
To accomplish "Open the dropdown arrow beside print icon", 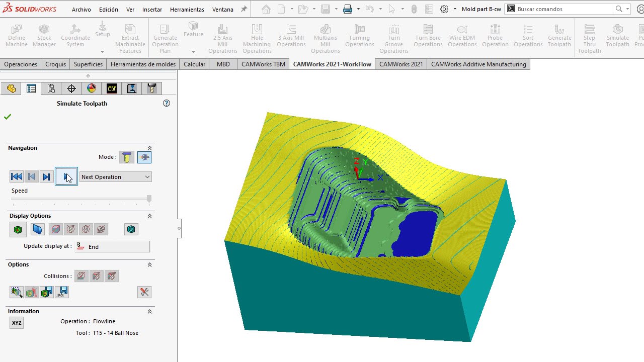I will [358, 9].
